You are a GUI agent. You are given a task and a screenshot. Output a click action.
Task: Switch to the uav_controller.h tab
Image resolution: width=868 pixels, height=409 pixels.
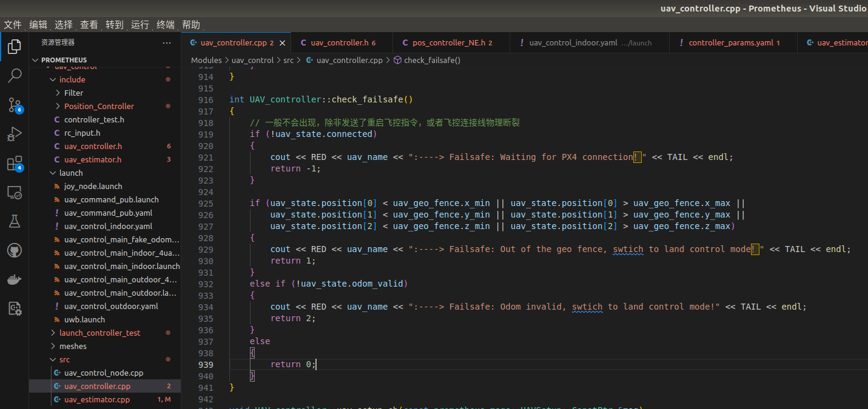342,43
